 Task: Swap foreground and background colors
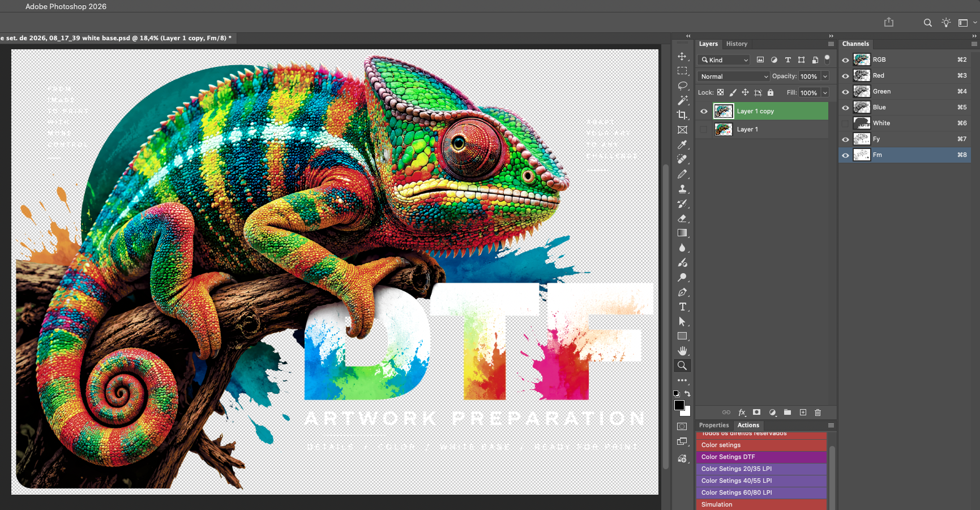click(x=687, y=393)
